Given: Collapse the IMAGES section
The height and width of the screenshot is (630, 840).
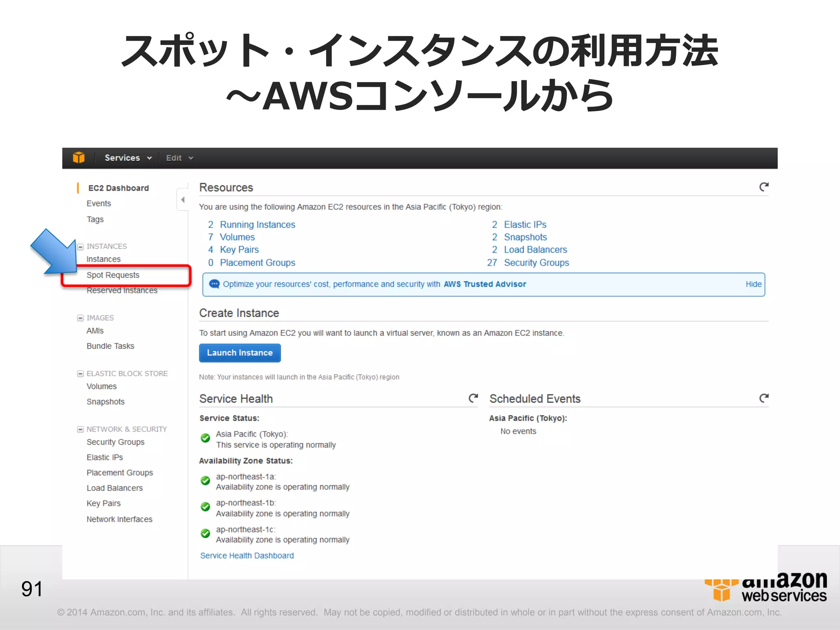Looking at the screenshot, I should tap(80, 318).
